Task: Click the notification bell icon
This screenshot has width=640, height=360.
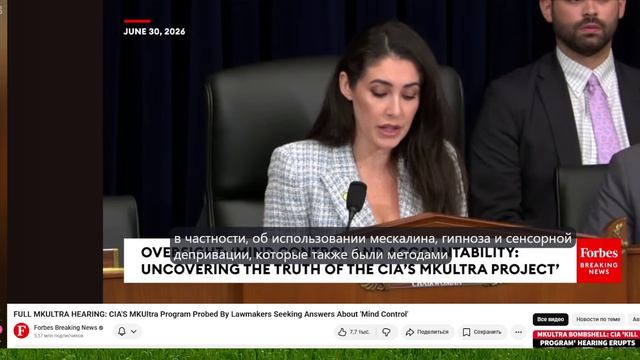Action: click(x=122, y=331)
